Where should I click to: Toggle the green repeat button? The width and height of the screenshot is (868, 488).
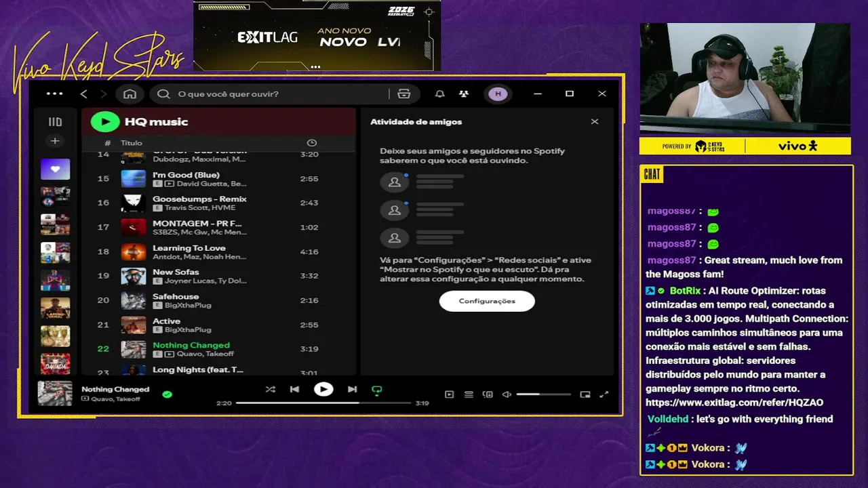pos(377,390)
